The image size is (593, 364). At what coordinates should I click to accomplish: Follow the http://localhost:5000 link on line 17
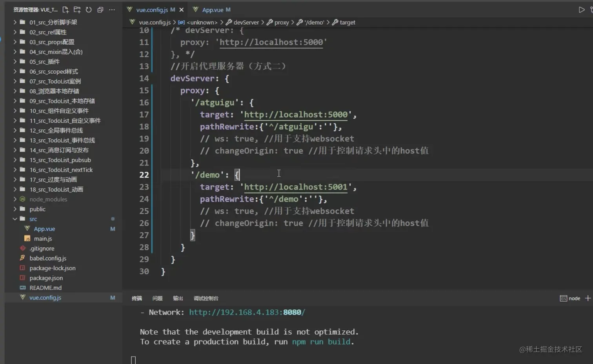(296, 114)
